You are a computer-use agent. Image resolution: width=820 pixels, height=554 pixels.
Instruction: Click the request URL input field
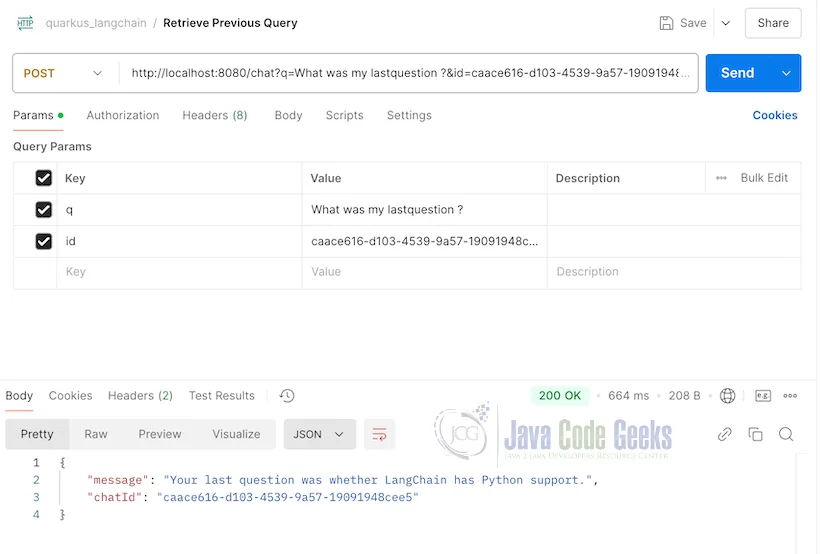click(x=409, y=73)
